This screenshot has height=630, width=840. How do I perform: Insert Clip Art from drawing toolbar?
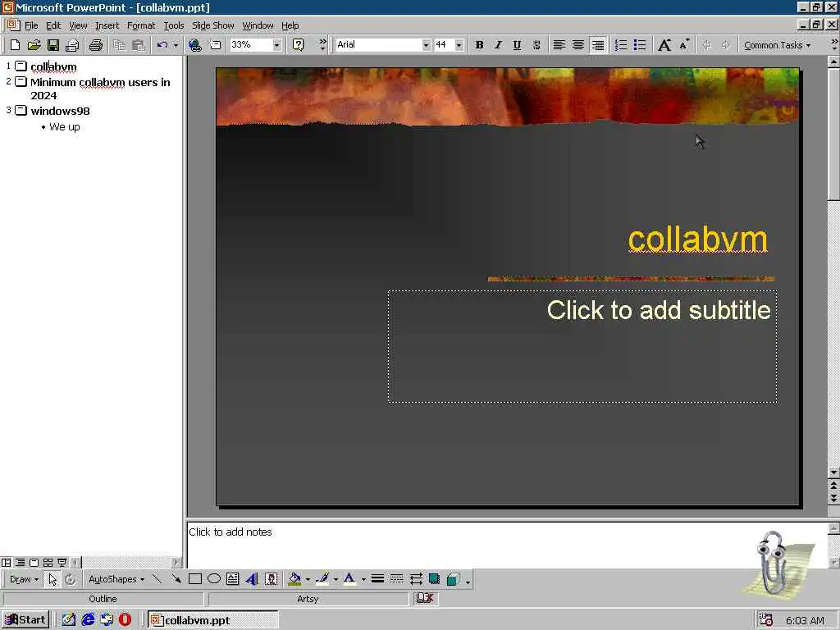271,579
